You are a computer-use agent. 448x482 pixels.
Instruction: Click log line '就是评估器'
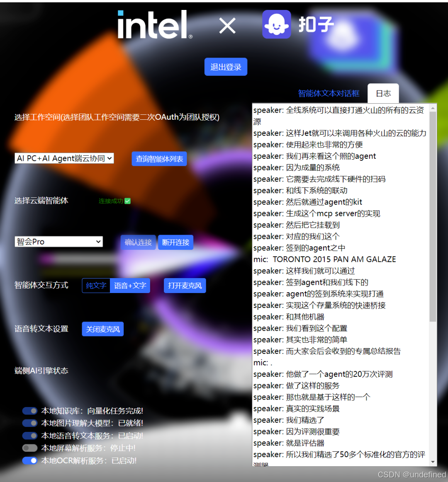point(289,443)
